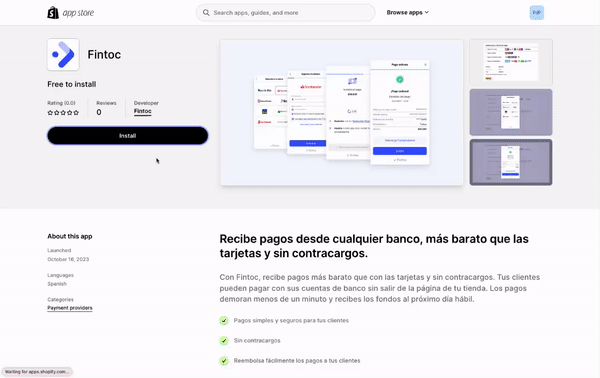
Task: Click the rating stars
Action: [63, 112]
